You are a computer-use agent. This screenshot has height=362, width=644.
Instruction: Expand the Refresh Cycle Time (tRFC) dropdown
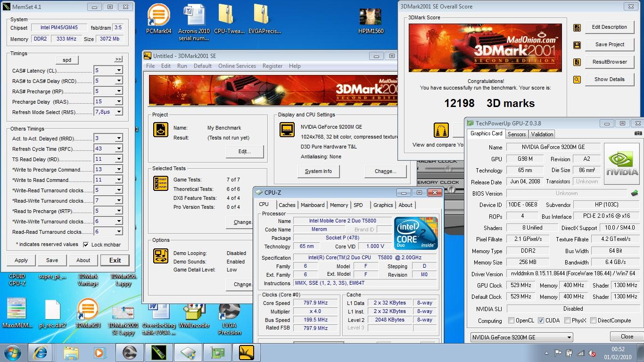[x=119, y=149]
